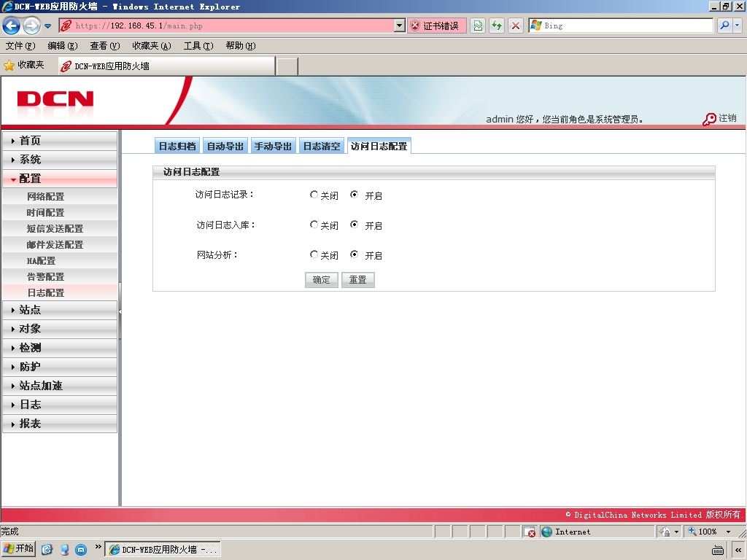Set 访问日志记录 to 开启
The height and width of the screenshot is (560, 747).
point(354,195)
